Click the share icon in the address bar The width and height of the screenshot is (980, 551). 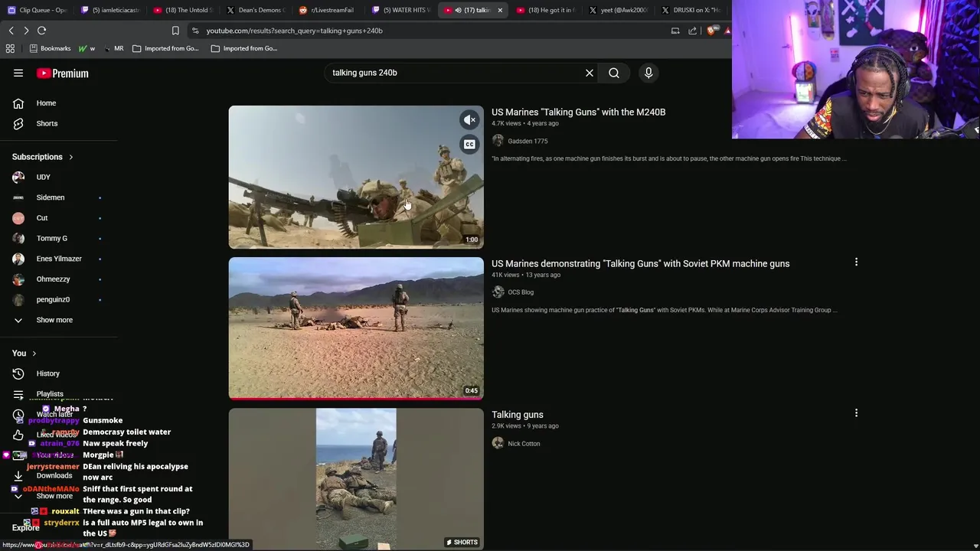coord(693,31)
